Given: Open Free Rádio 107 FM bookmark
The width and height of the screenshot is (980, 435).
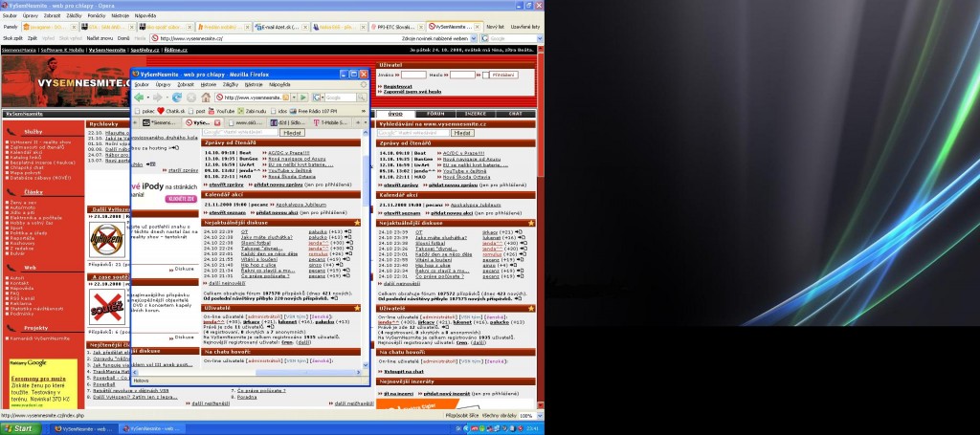Looking at the screenshot, I should pyautogui.click(x=313, y=111).
